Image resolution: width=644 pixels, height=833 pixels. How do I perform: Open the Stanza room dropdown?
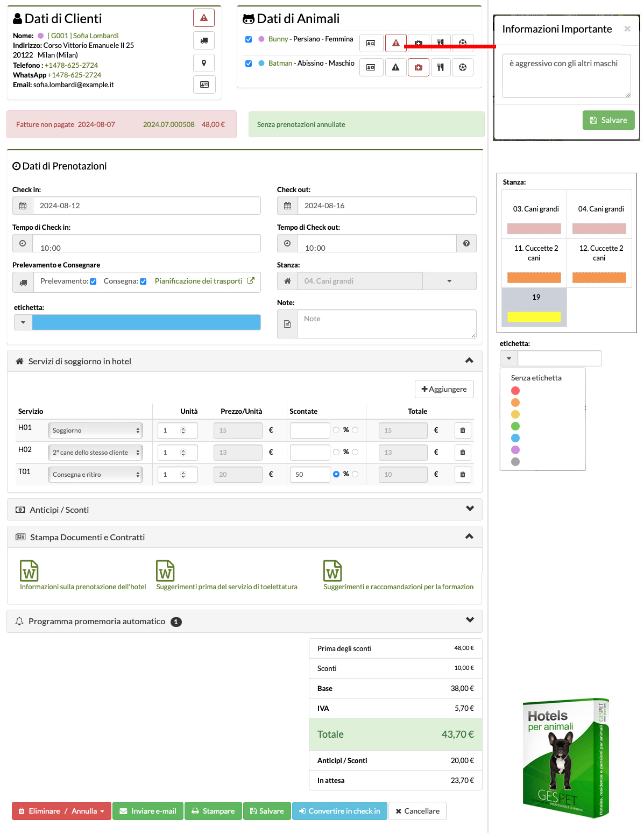point(449,281)
